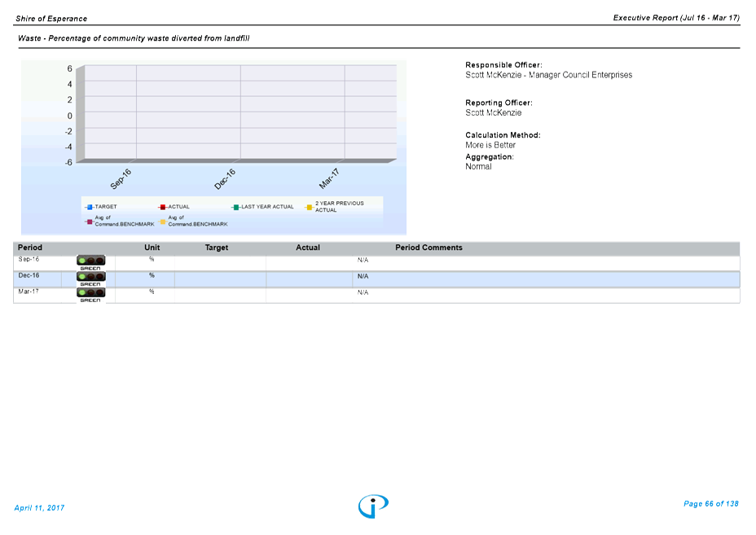Image resolution: width=756 pixels, height=535 pixels.
Task: Click the Dec-16 chart axis label
Action: 225,179
